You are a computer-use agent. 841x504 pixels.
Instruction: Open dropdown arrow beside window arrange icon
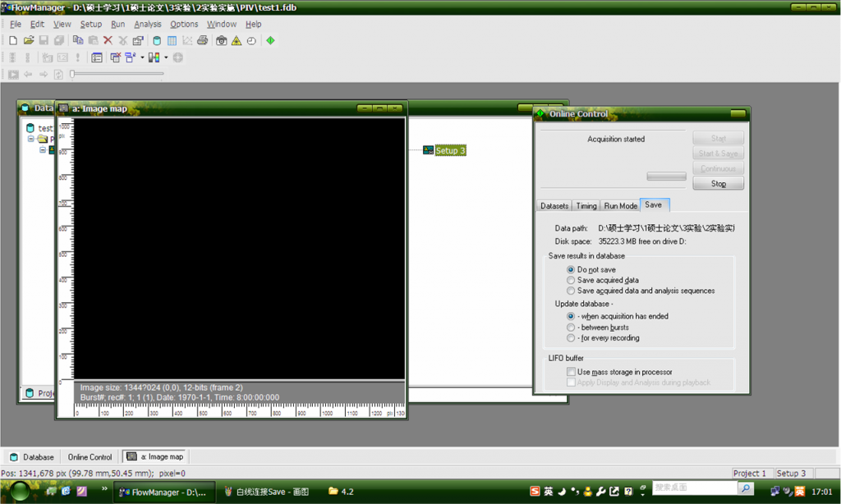pos(142,57)
